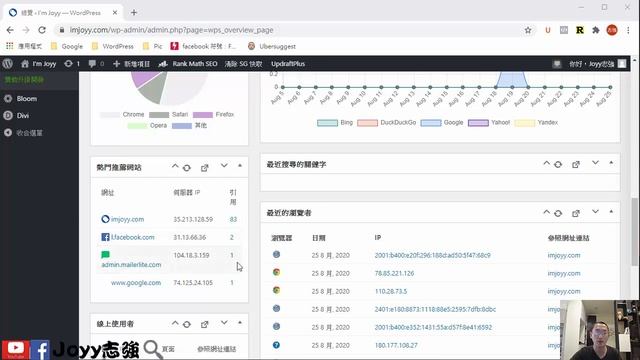Toggle Yandex legend swatch
The width and height of the screenshot is (640, 360).
coord(524,122)
